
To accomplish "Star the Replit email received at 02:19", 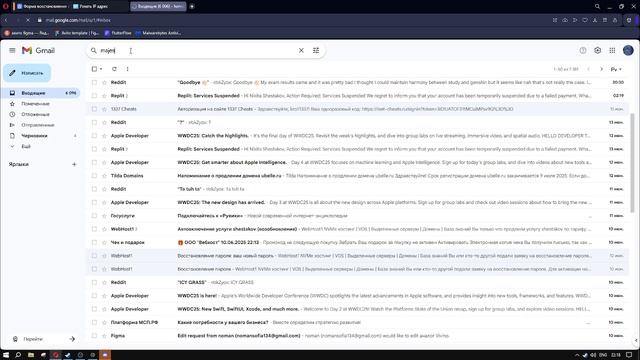I will 104,96.
